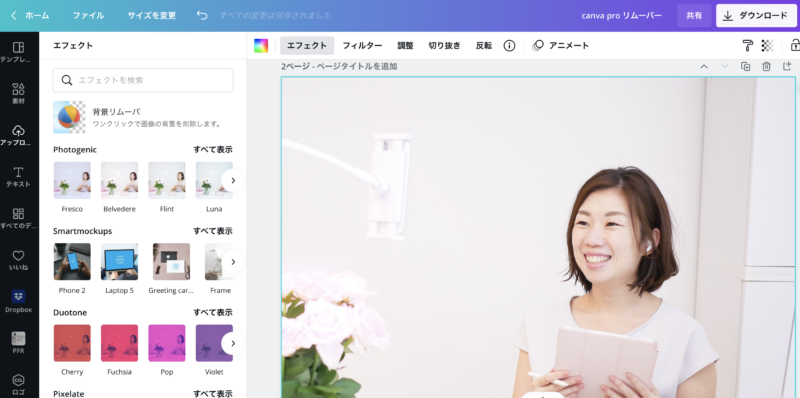Click すべて表示 next to Pixelate
800x398 pixels.
[x=213, y=393]
